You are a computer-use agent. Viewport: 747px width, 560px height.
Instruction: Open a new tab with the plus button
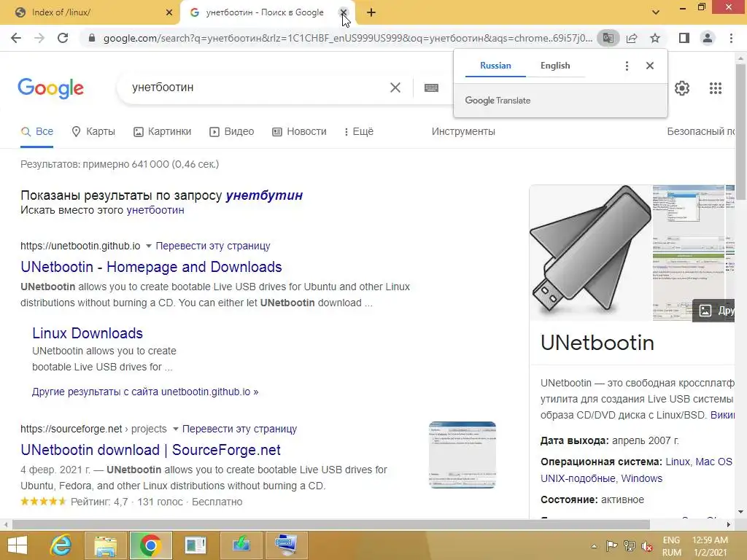tap(371, 13)
